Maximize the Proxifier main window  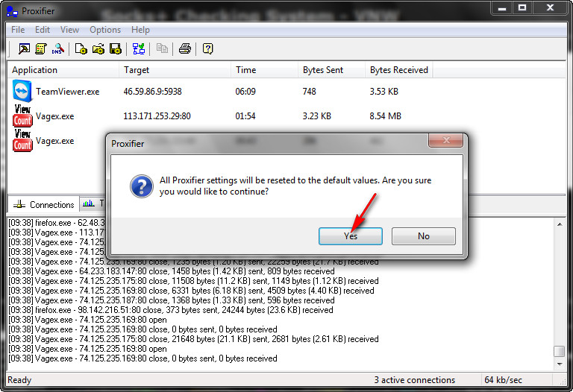(522, 7)
